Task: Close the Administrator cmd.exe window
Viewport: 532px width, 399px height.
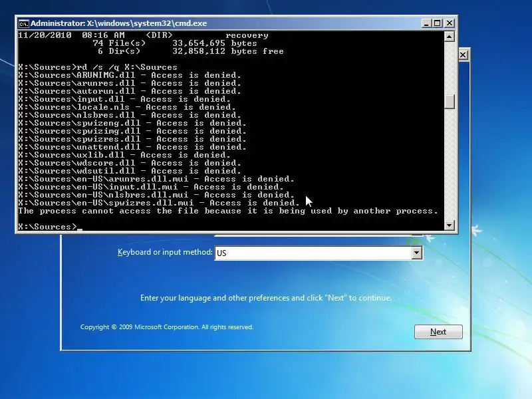Action: pos(450,23)
